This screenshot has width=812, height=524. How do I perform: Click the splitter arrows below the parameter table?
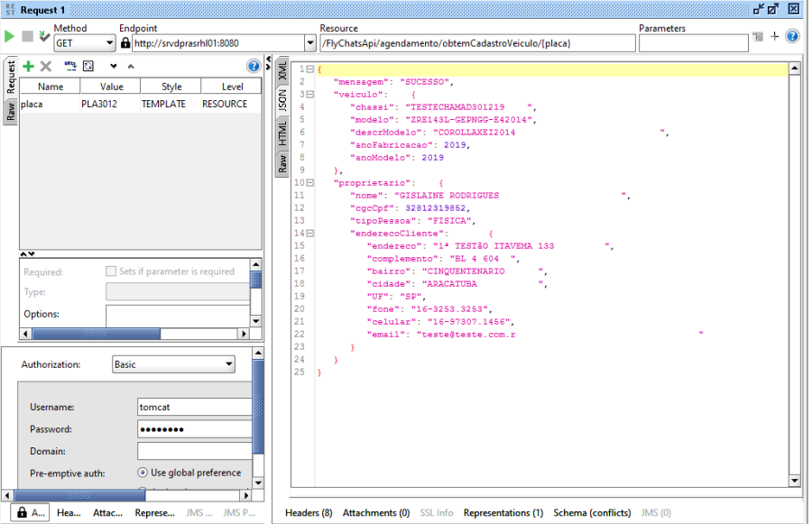27,253
